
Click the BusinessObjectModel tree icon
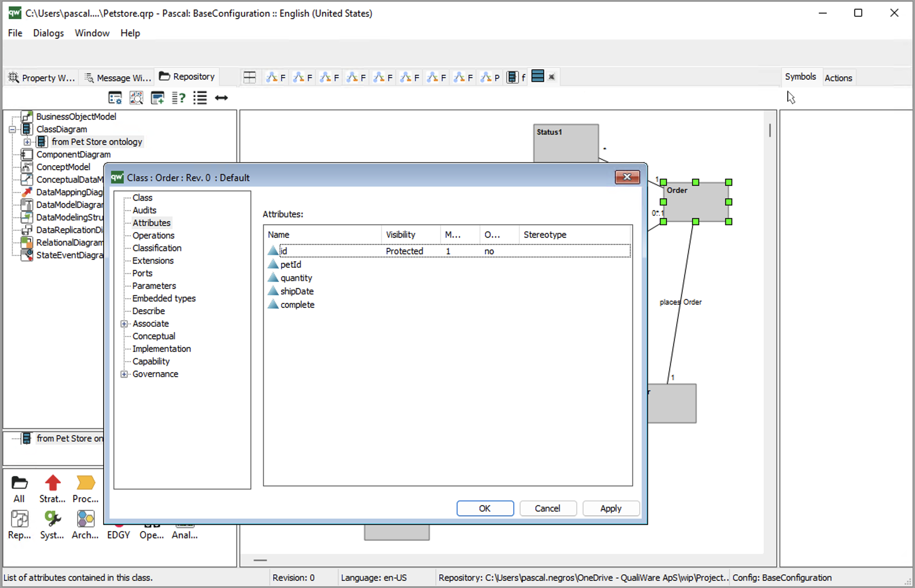(x=27, y=116)
